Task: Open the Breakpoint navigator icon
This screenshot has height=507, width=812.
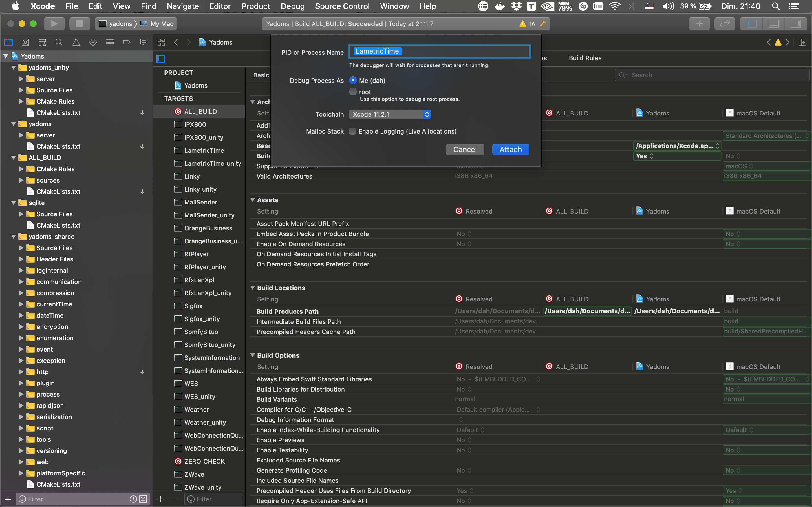Action: (x=127, y=42)
